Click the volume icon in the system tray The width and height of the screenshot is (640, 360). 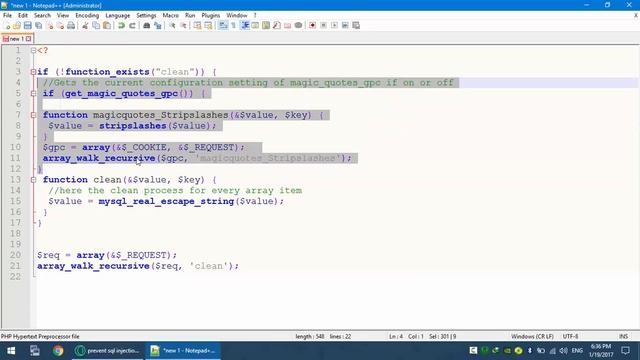tap(563, 351)
